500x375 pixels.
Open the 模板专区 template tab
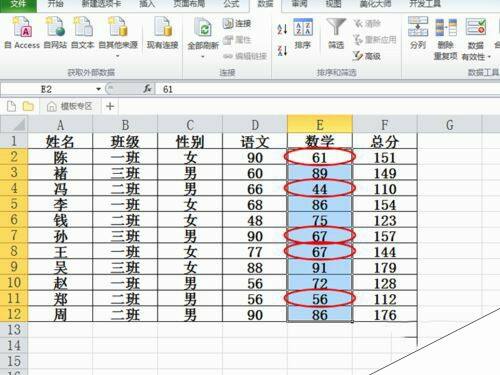tap(70, 106)
